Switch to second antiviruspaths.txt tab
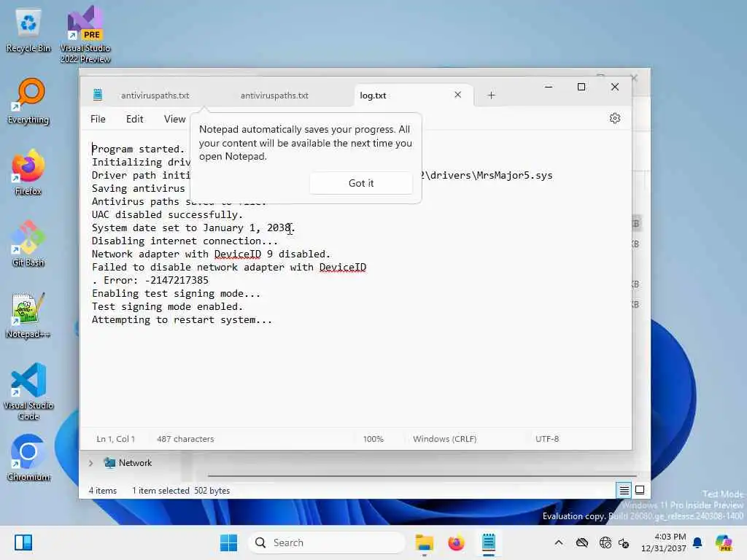The height and width of the screenshot is (560, 747). (274, 96)
